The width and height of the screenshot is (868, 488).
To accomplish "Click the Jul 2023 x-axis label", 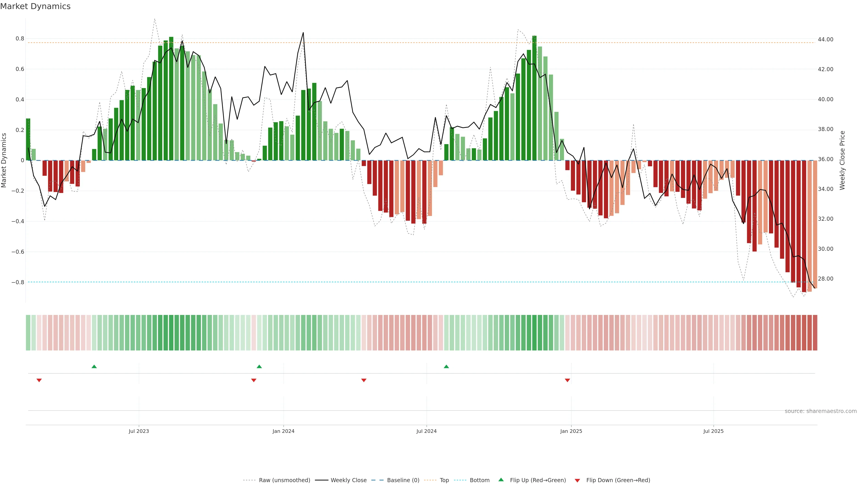I will [139, 431].
